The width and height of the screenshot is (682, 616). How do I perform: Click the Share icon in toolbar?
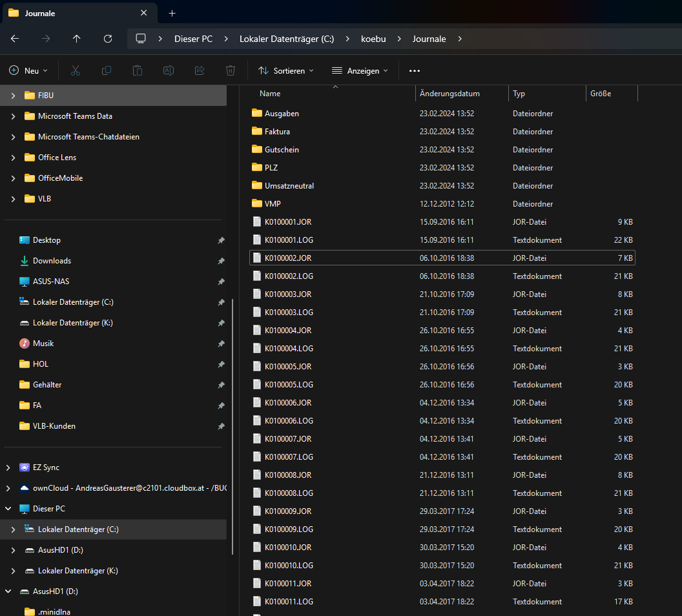coord(200,70)
